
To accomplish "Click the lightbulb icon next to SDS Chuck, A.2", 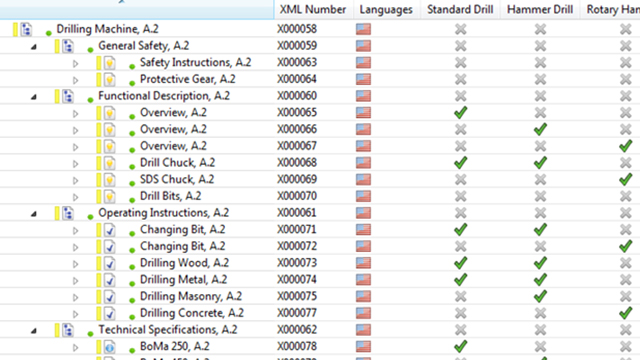I will click(109, 180).
